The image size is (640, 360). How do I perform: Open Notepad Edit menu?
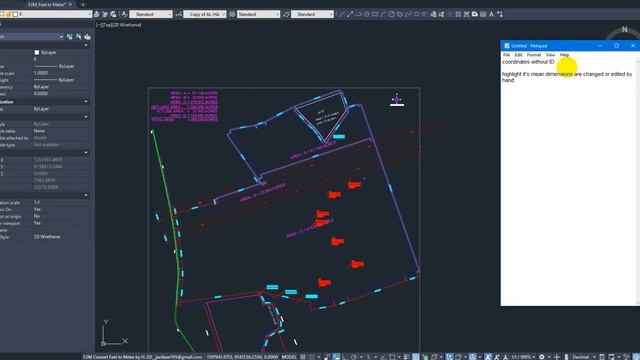pyautogui.click(x=518, y=55)
